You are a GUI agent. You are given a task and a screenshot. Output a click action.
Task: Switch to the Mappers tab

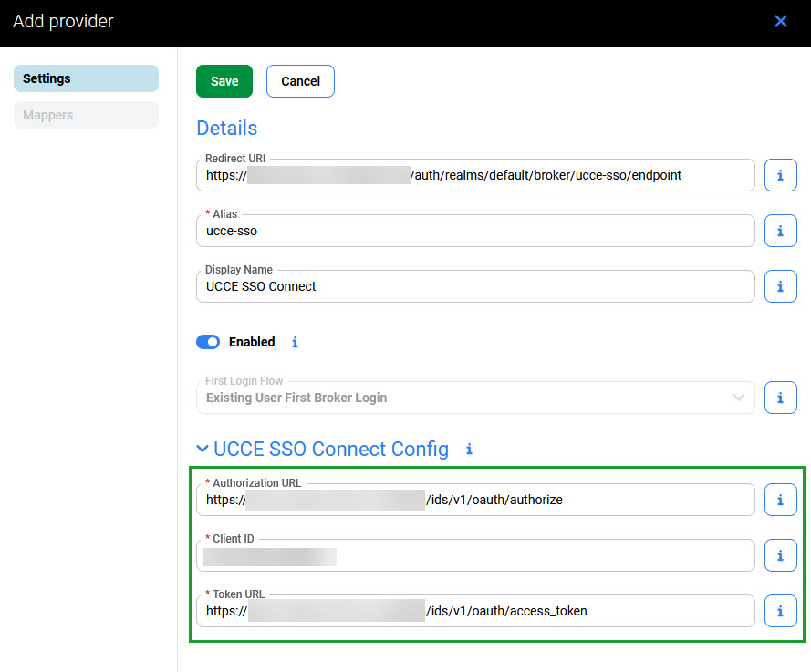click(86, 115)
